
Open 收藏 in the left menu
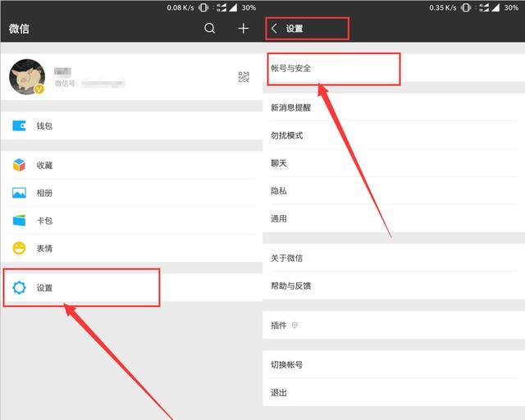pos(131,165)
